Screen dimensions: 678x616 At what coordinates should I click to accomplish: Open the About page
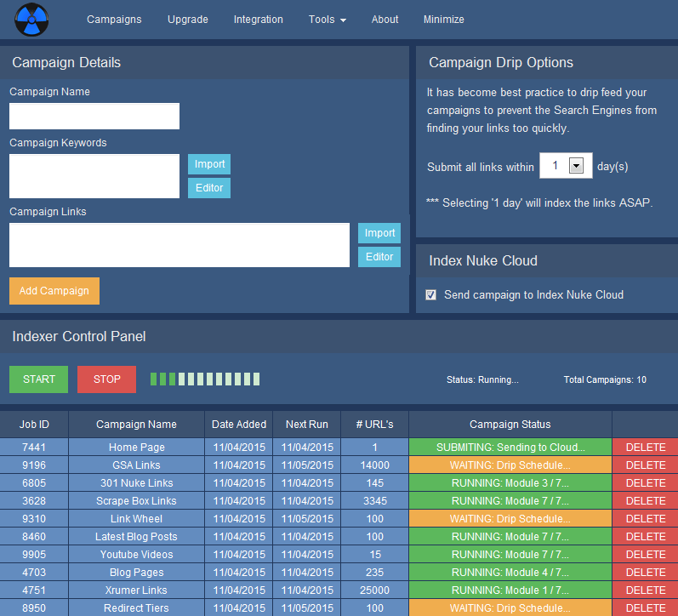[385, 20]
